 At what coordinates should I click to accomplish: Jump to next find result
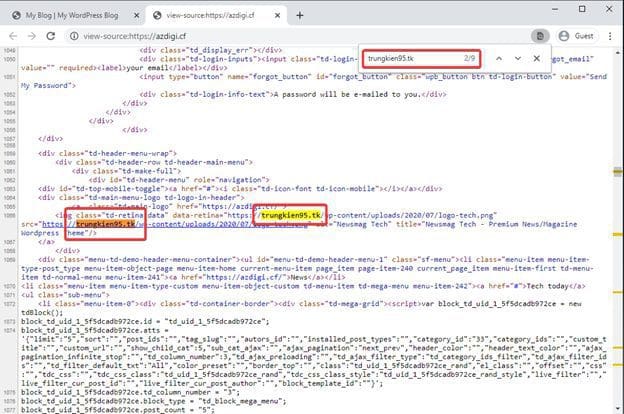pos(517,59)
